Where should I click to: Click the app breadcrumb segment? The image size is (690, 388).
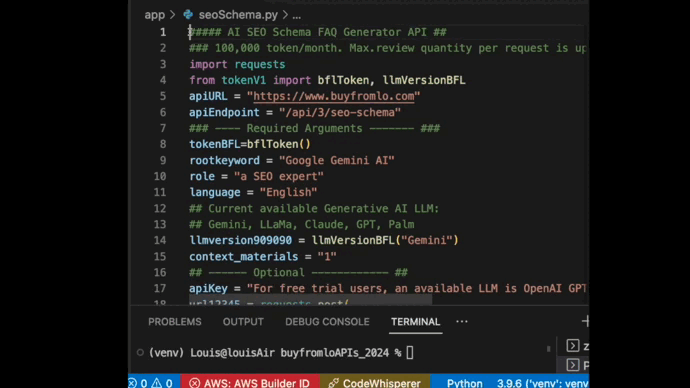click(154, 15)
